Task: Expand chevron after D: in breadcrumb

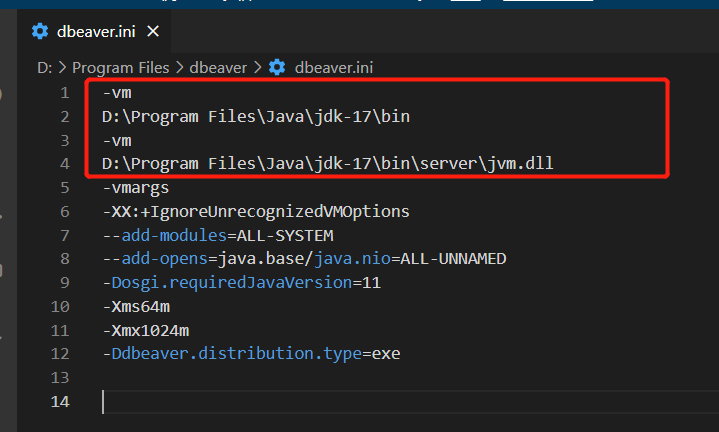Action: click(x=62, y=68)
